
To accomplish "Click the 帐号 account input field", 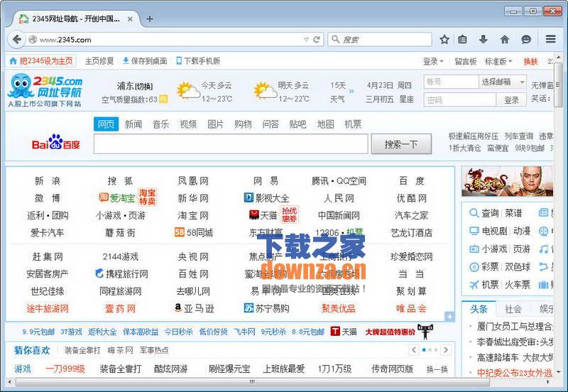I will coord(451,82).
